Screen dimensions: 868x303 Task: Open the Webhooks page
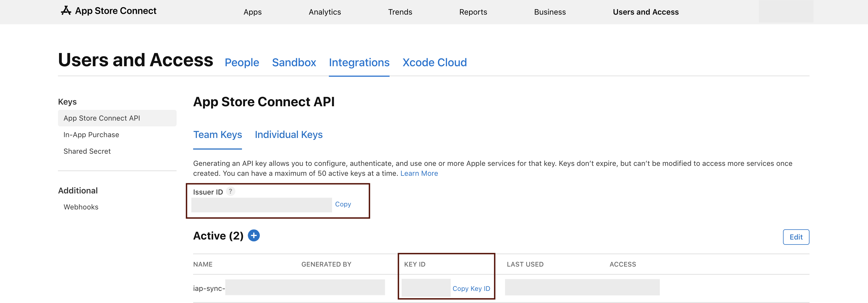point(81,207)
